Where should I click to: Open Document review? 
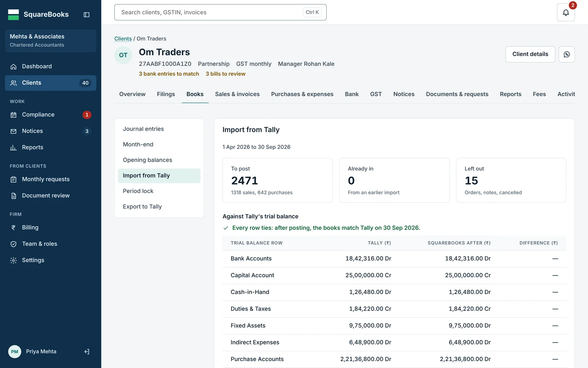(x=51, y=195)
